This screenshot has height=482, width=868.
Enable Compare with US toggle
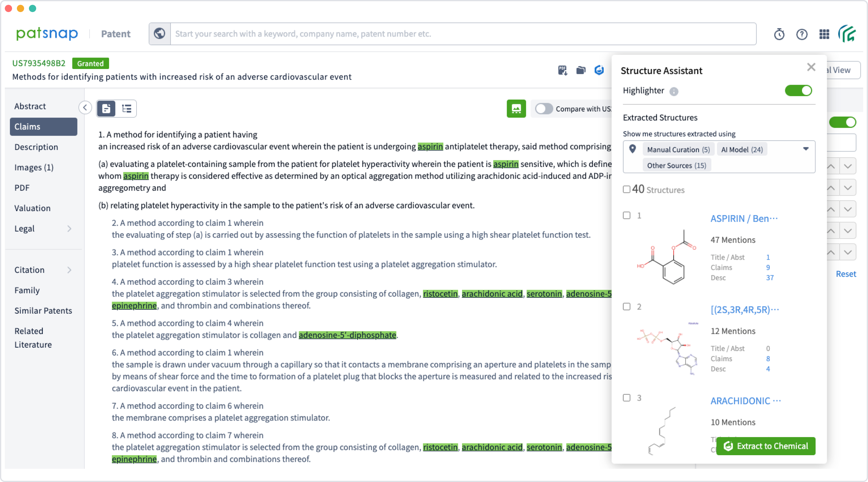click(x=544, y=109)
